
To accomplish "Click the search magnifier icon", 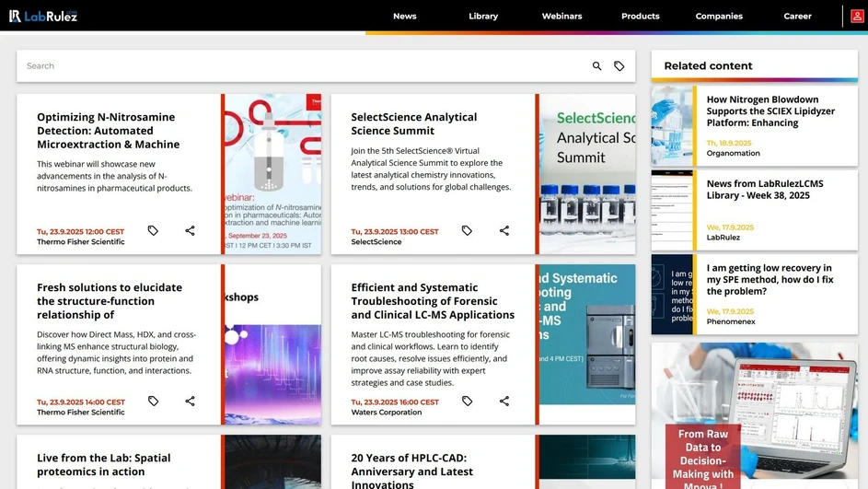I will coord(596,66).
